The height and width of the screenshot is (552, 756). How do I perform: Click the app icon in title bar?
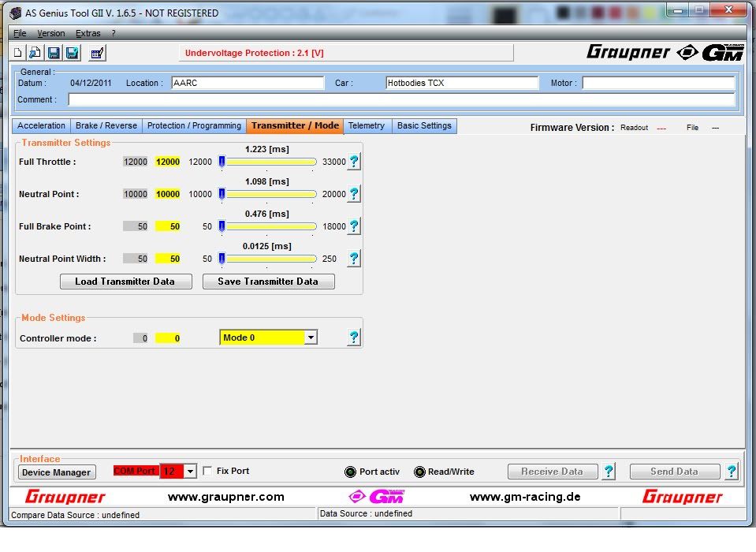16,13
